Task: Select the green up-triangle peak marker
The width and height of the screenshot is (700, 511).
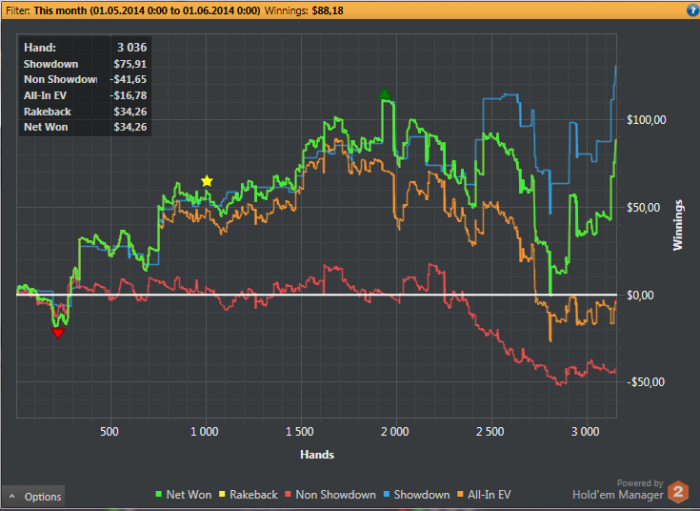Action: point(384,94)
